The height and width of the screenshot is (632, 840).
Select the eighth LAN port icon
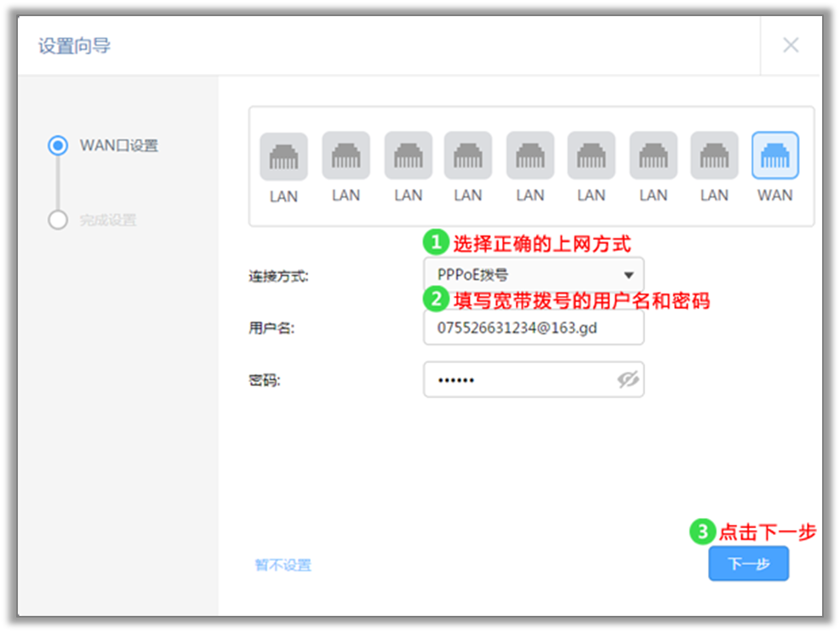tap(713, 156)
